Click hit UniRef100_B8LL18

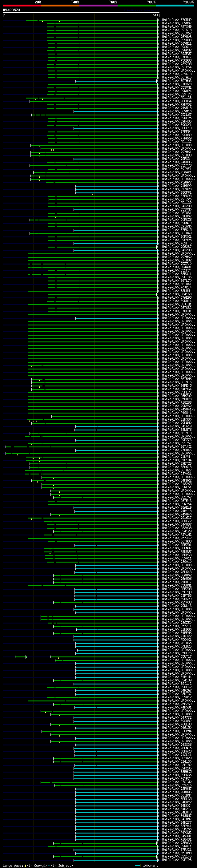click(177, 128)
